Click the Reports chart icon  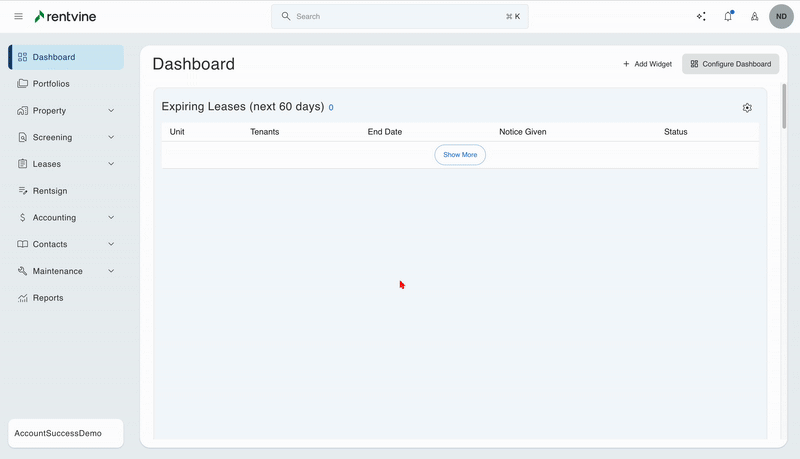point(23,298)
